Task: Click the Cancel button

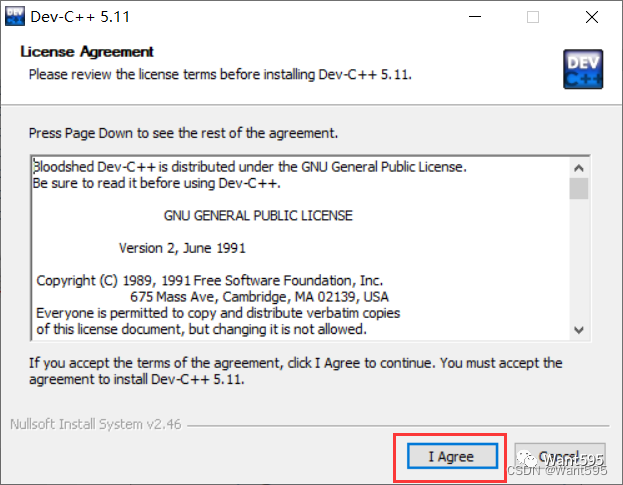Action: (560, 456)
